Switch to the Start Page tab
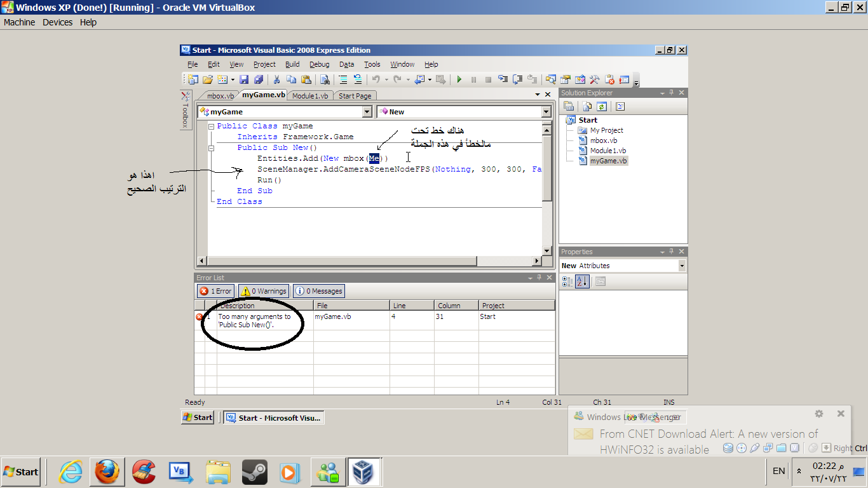Viewport: 868px width, 488px height. [x=355, y=96]
